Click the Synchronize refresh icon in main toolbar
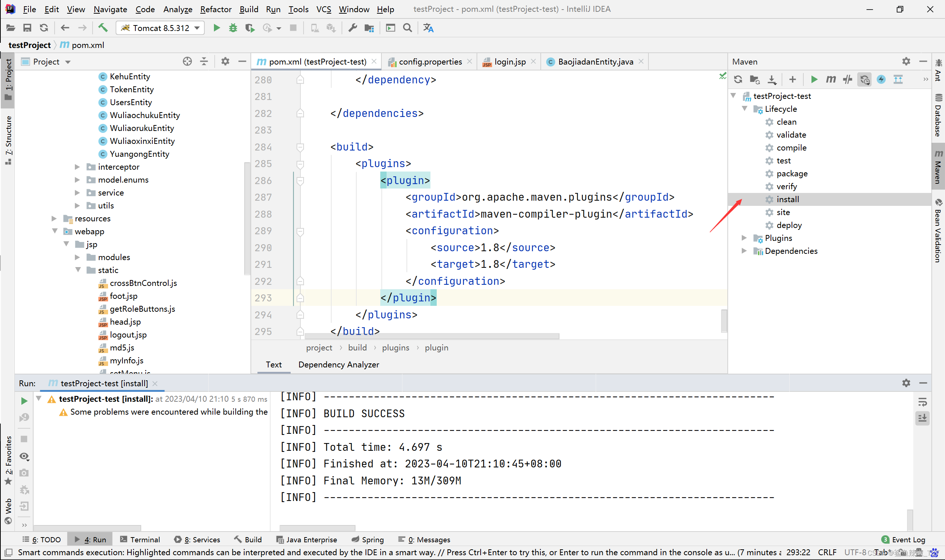Image resolution: width=945 pixels, height=560 pixels. (44, 28)
